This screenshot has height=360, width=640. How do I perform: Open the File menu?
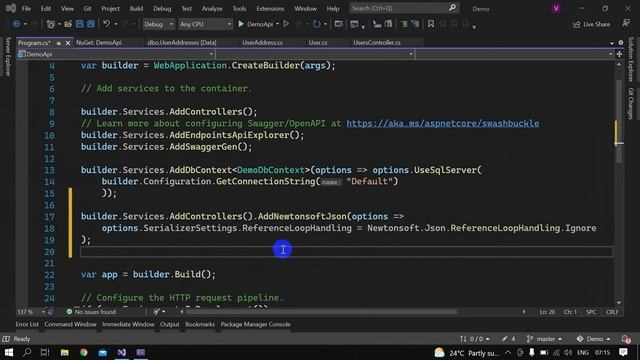pos(26,9)
